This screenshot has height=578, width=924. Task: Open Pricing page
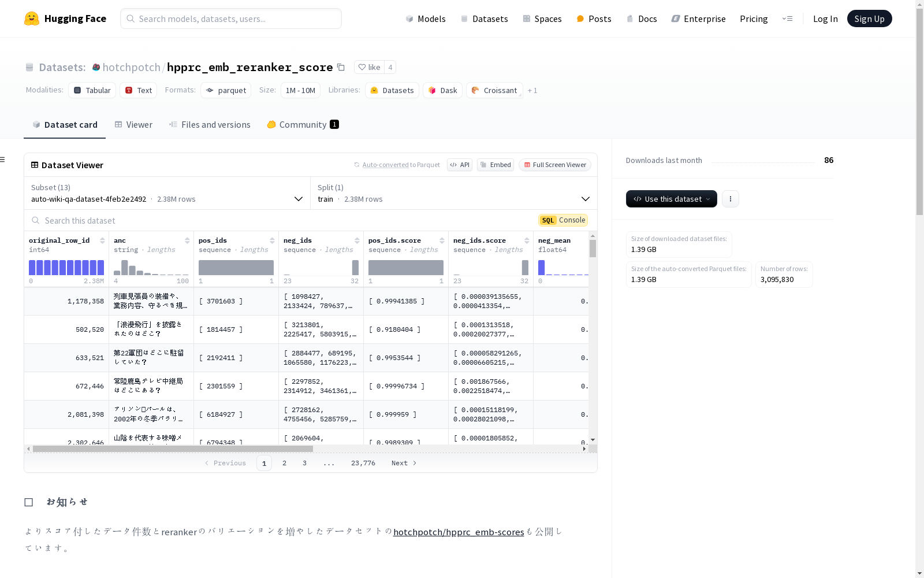pos(754,18)
